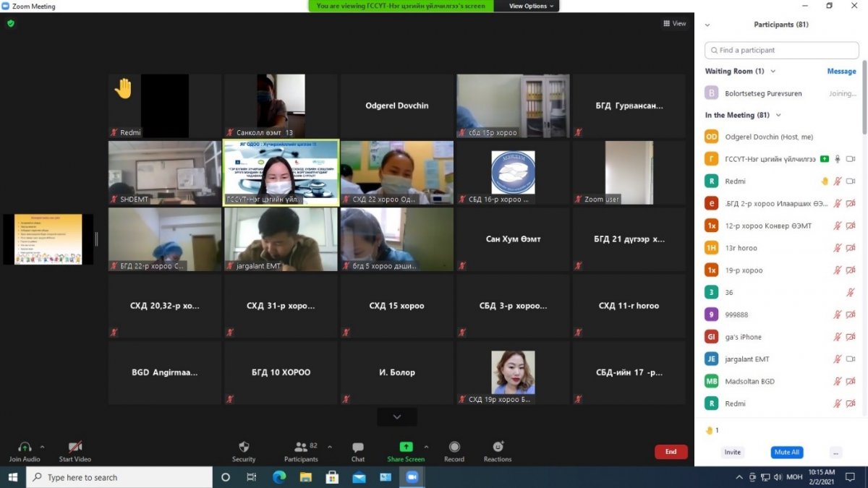Toggle Join Audio headphone button
The image size is (868, 488).
[x=25, y=447]
